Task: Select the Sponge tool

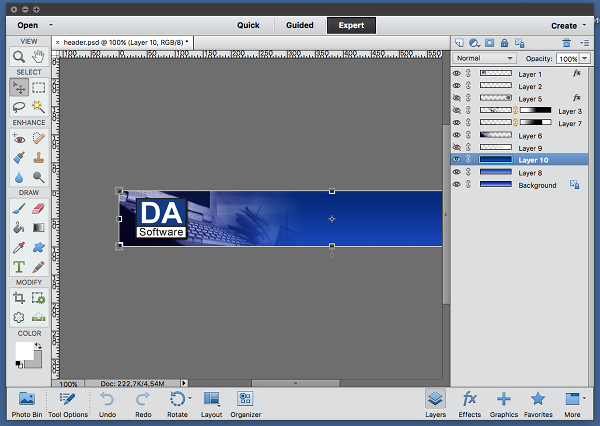Action: pyautogui.click(x=38, y=177)
